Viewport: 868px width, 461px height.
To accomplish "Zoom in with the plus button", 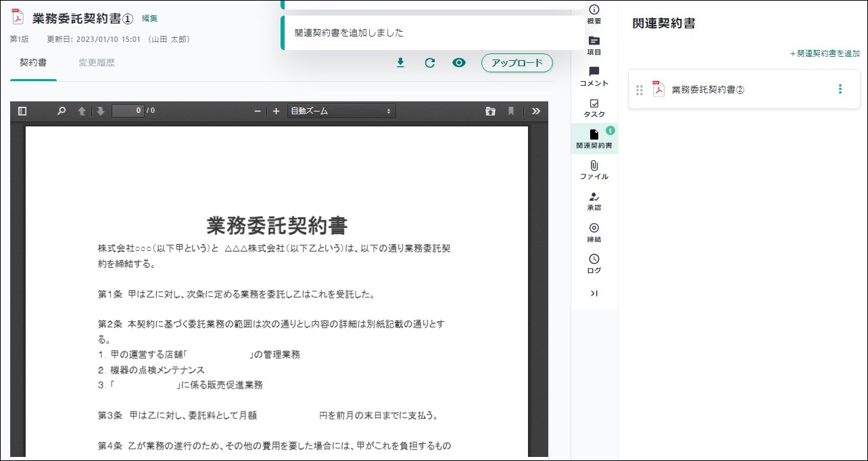I will pyautogui.click(x=276, y=111).
